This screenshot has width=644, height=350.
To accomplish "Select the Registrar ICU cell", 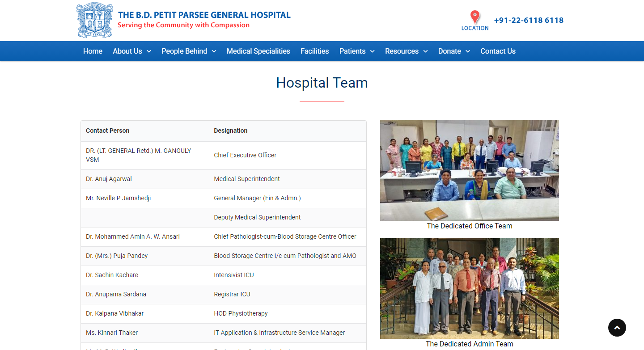I will point(288,294).
